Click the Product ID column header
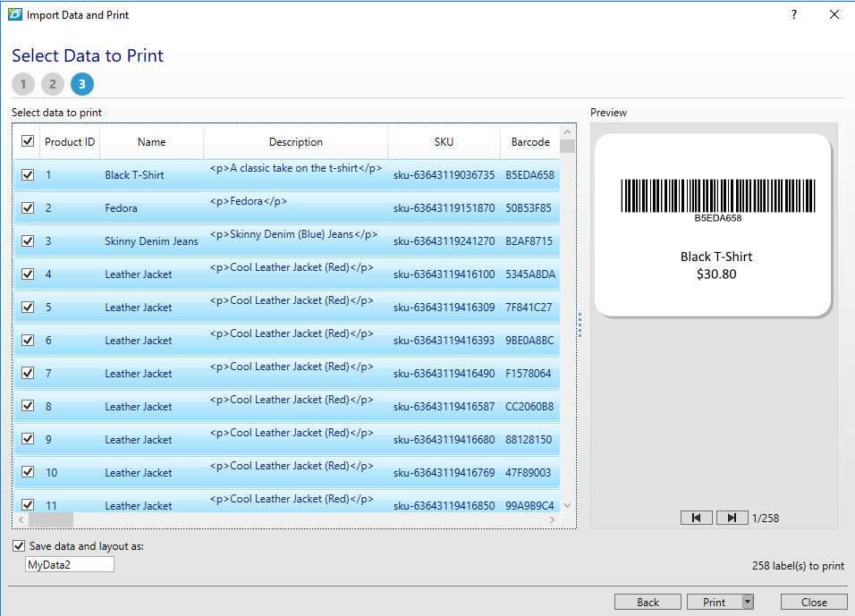This screenshot has height=616, width=855. [x=70, y=142]
